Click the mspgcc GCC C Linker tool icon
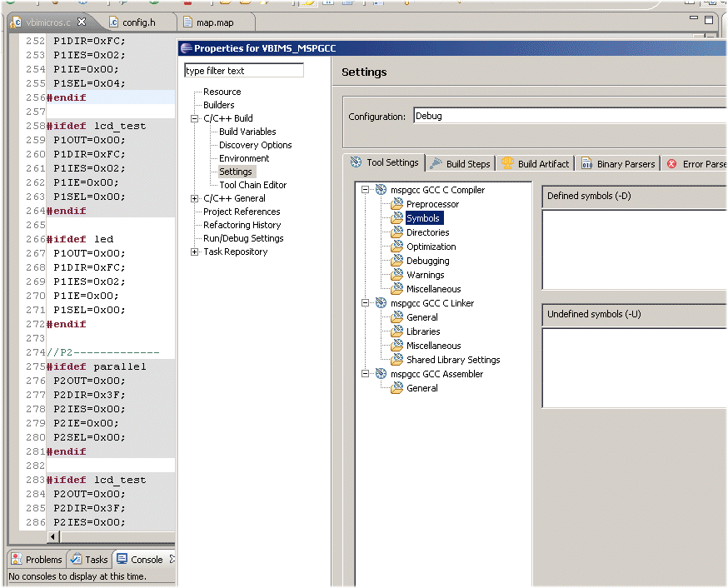Viewport: 728px width, 588px height. 381,303
